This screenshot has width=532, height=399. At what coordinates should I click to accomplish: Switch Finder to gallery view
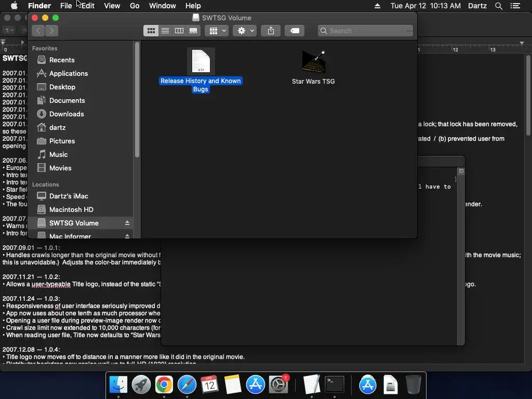tap(193, 31)
